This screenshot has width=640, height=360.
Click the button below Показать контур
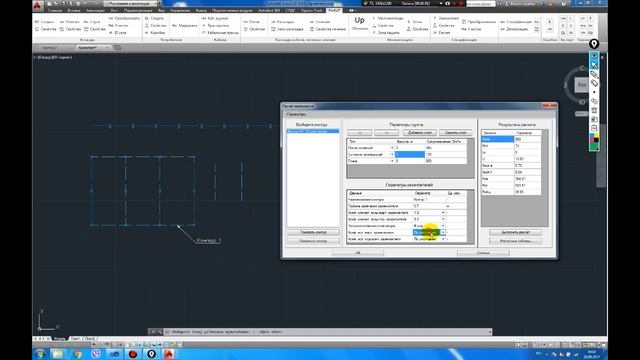tap(313, 241)
